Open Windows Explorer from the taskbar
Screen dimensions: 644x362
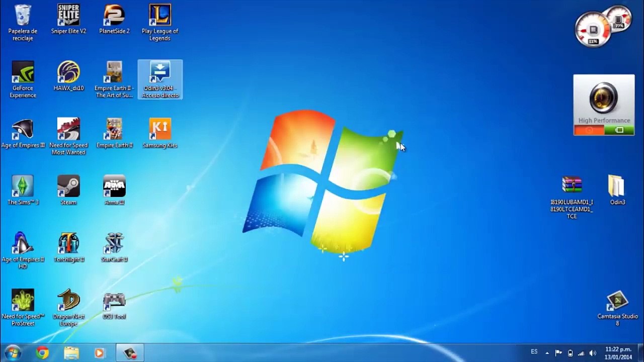(x=71, y=353)
